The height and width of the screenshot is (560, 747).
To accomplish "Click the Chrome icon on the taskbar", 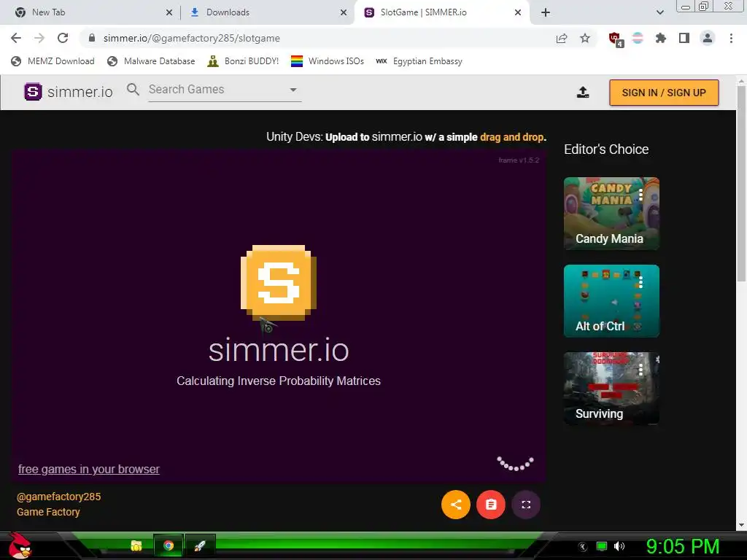I will [169, 545].
